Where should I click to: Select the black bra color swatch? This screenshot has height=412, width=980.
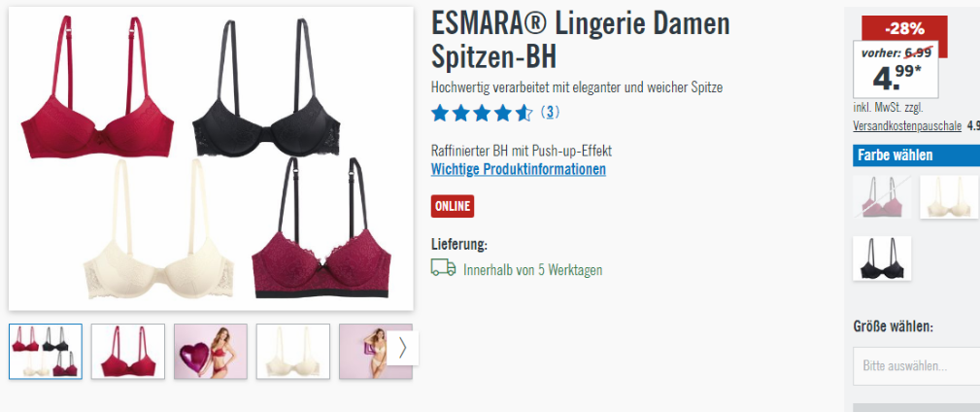[882, 258]
